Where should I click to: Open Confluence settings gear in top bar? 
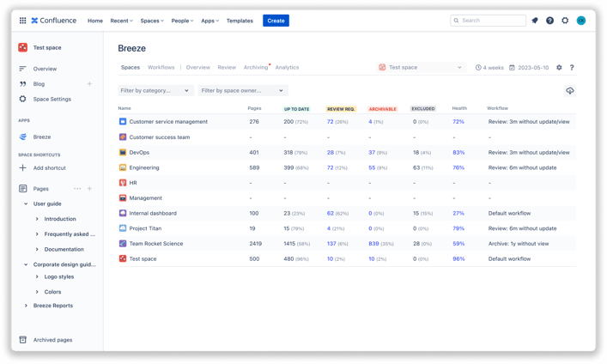pyautogui.click(x=565, y=21)
